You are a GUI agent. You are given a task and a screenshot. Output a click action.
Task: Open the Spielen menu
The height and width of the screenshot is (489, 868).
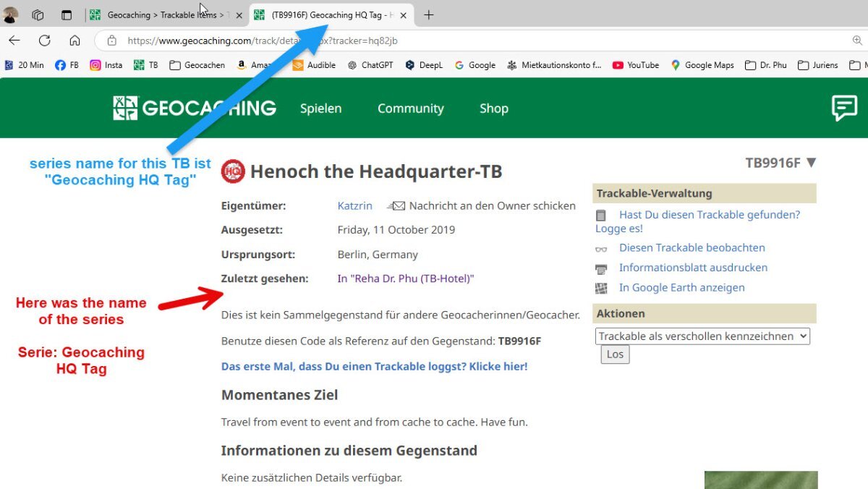(x=321, y=109)
